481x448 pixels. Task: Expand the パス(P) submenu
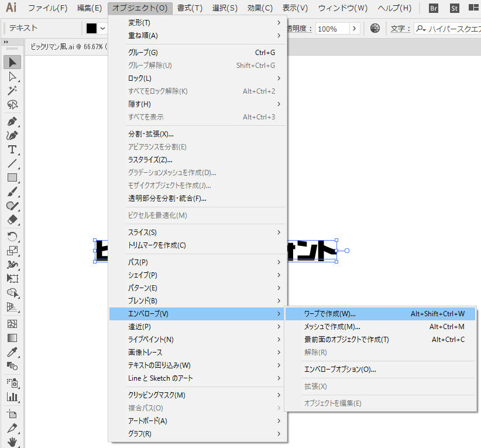click(198, 262)
